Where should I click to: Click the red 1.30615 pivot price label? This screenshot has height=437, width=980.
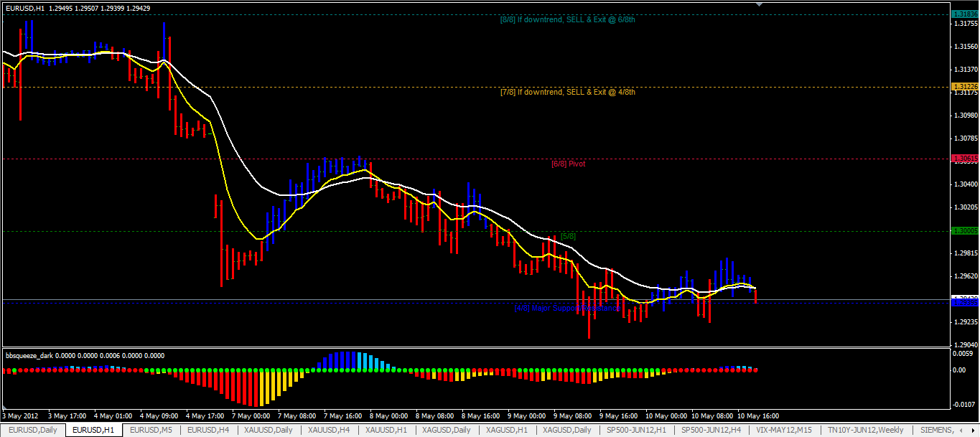(x=963, y=159)
